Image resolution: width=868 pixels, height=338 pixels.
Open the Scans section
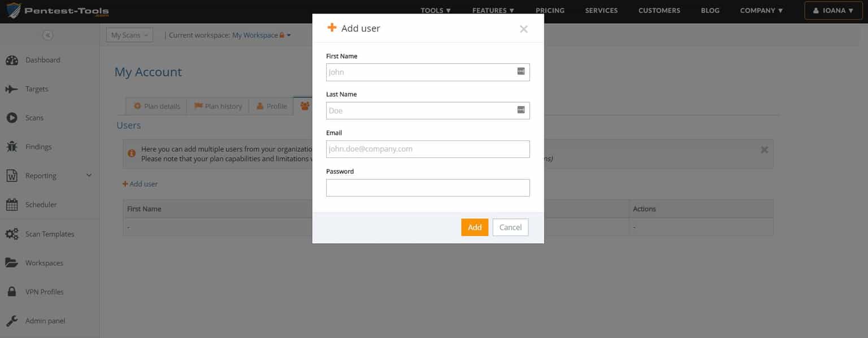(x=34, y=117)
